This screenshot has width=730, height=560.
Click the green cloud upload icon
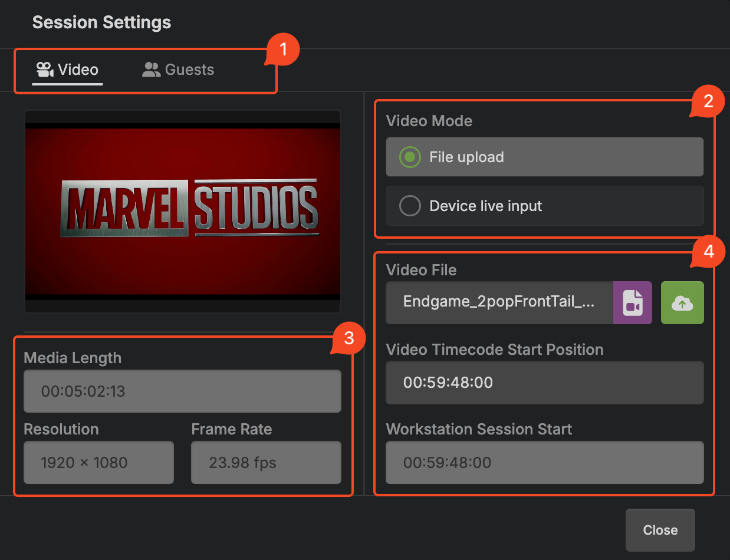[682, 302]
